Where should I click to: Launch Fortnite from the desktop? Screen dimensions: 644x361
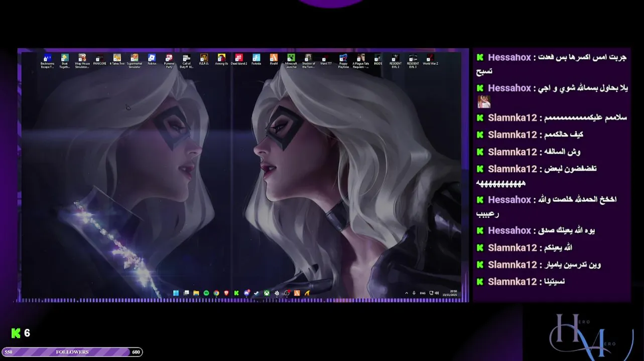[x=256, y=60]
